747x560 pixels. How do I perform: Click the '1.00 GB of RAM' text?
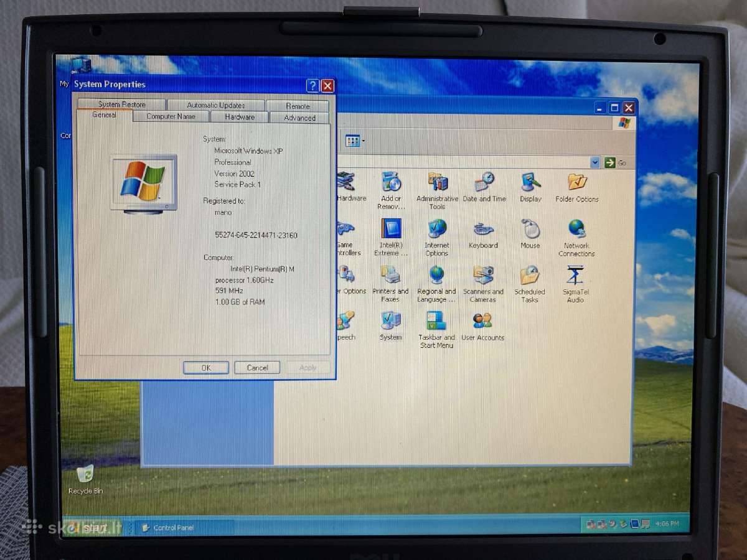pos(240,302)
